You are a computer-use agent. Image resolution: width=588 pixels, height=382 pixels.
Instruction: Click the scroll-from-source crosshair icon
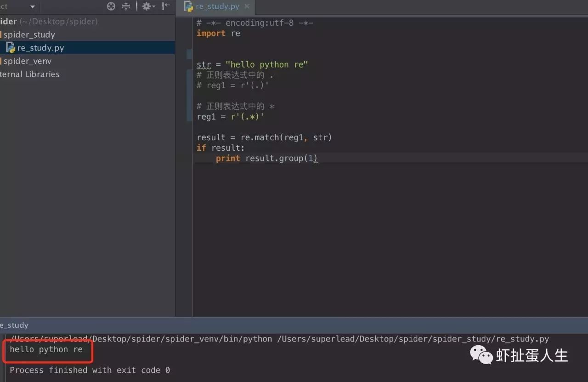click(111, 6)
